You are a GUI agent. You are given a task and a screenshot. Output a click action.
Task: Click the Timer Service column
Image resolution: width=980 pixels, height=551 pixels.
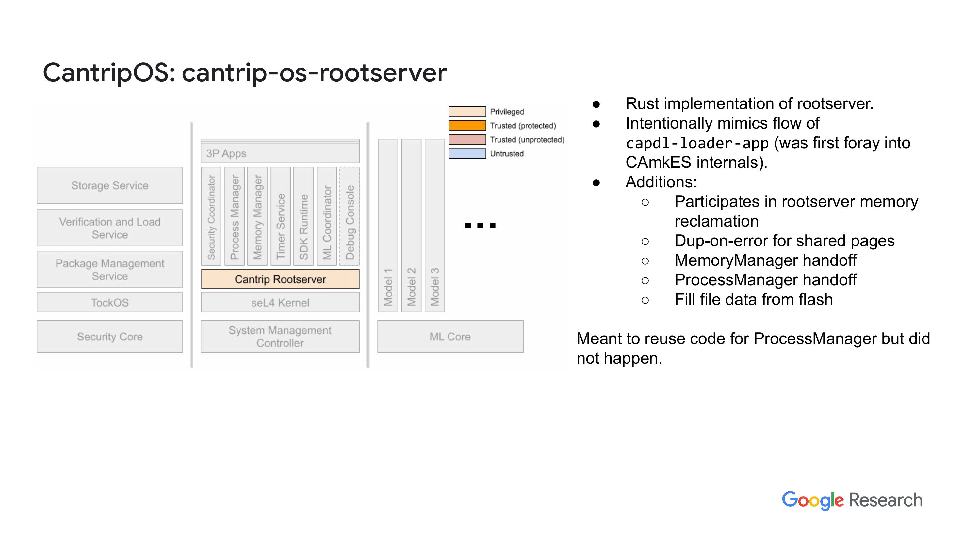(x=280, y=216)
